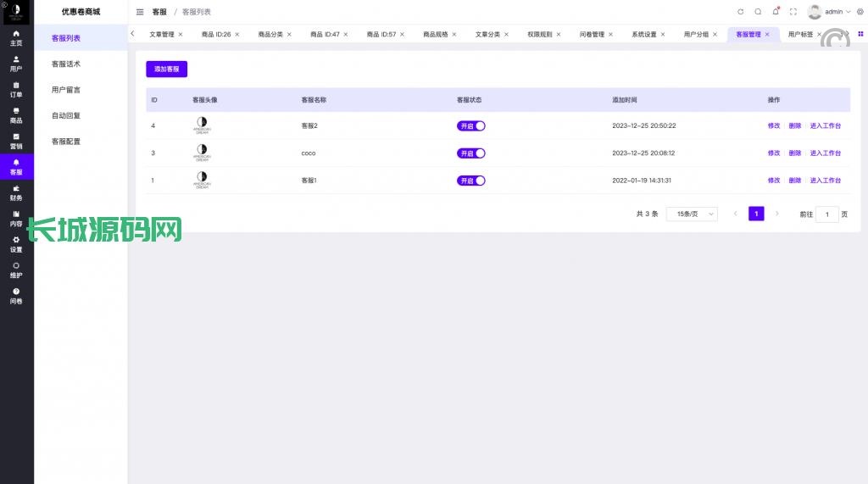Image resolution: width=868 pixels, height=484 pixels.
Task: Switch to the 问卷管理 tab
Action: point(592,35)
